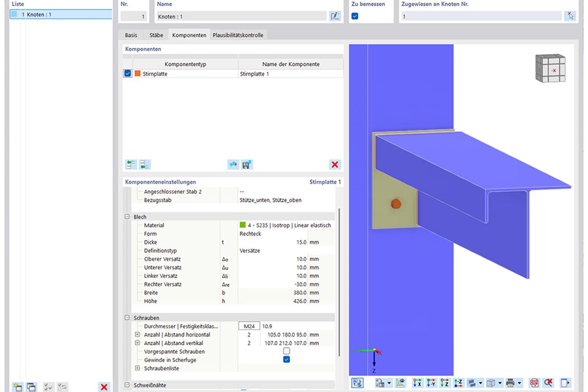Delete the selected component with red X
The image size is (588, 392).
pos(335,164)
